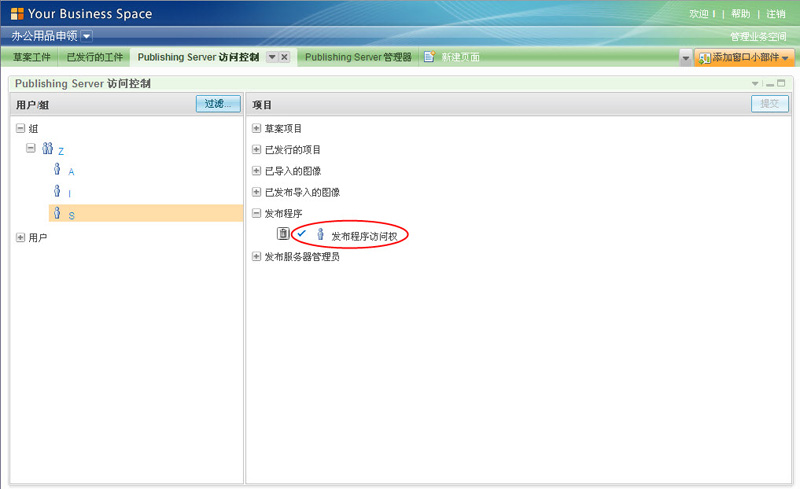Viewport: 800px width, 489px height.
Task: Select group Z in the tree
Action: point(61,151)
